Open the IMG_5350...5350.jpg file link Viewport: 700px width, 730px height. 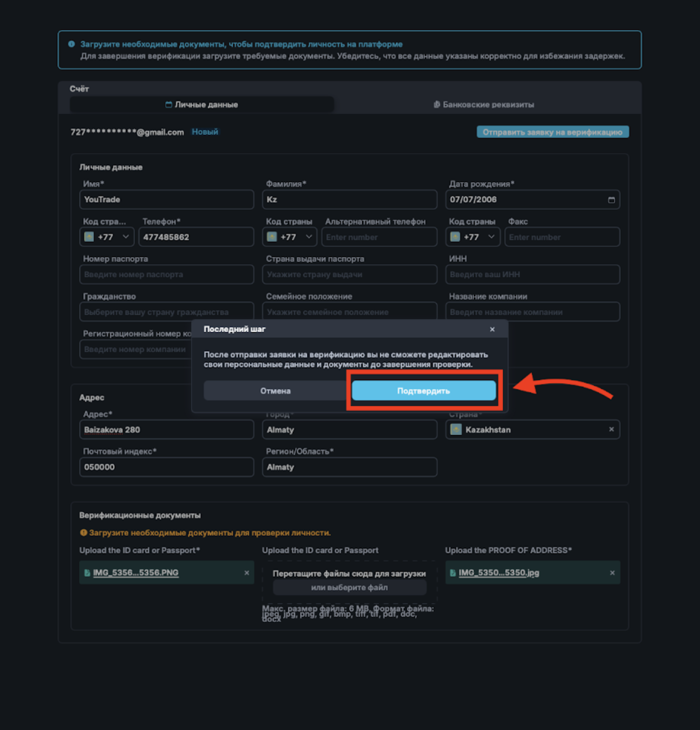[499, 573]
